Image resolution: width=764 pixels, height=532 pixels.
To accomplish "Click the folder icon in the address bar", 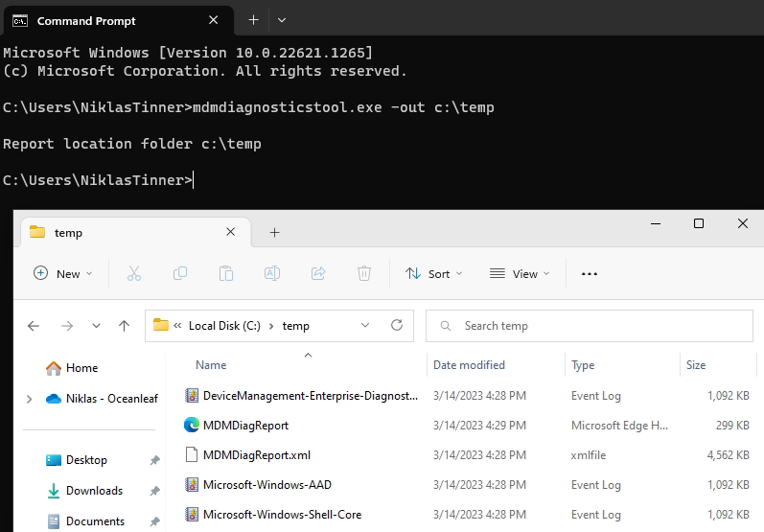I will click(161, 324).
